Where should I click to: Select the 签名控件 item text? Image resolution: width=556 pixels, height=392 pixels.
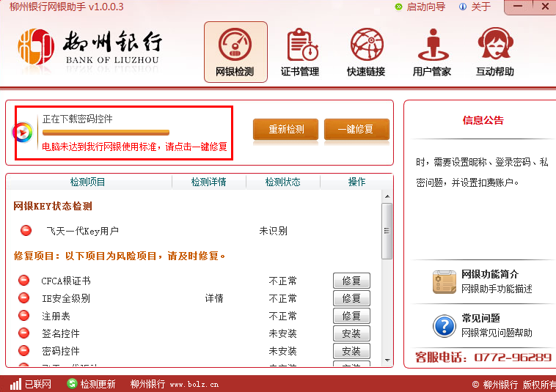point(61,333)
